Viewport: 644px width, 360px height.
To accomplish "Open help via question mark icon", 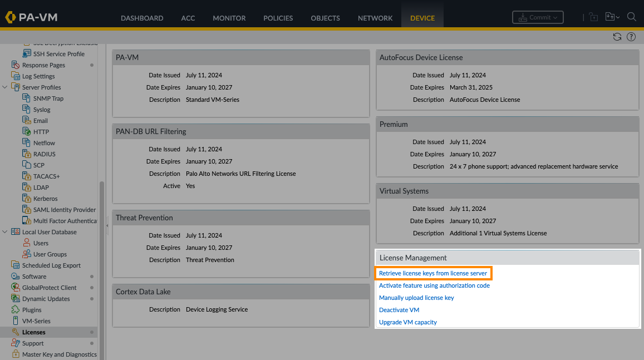I will (631, 37).
